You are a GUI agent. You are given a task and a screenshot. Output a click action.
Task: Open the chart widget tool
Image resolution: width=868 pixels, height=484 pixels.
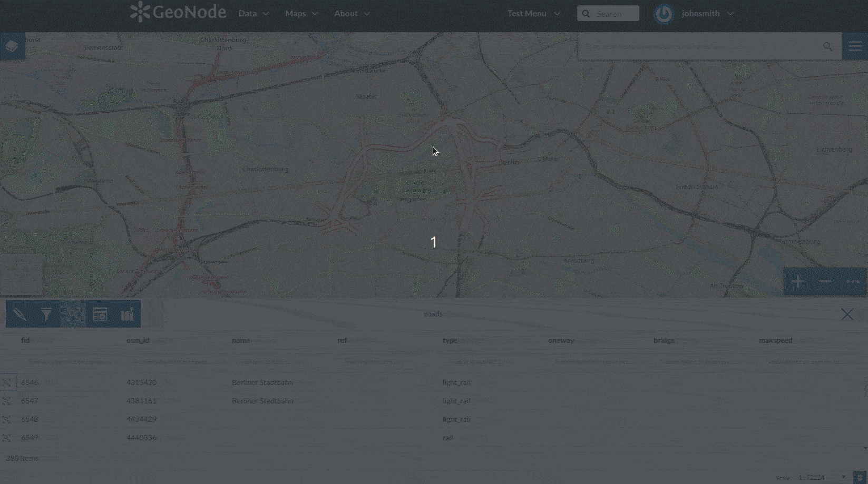click(127, 314)
